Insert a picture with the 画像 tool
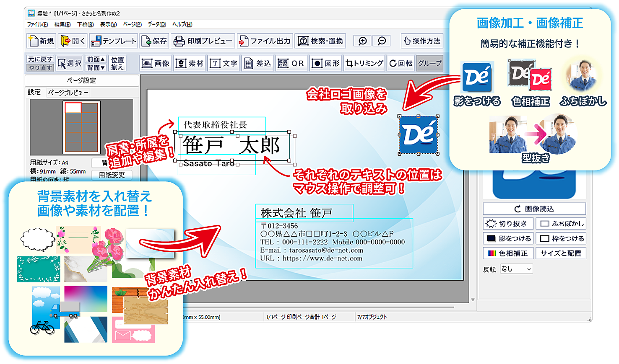This screenshot has width=619, height=364. tap(155, 63)
